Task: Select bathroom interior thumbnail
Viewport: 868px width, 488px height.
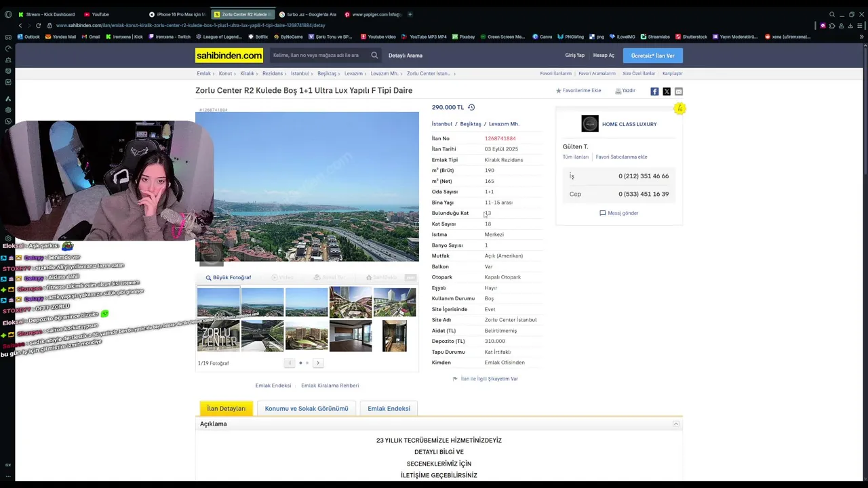Action: click(x=395, y=336)
